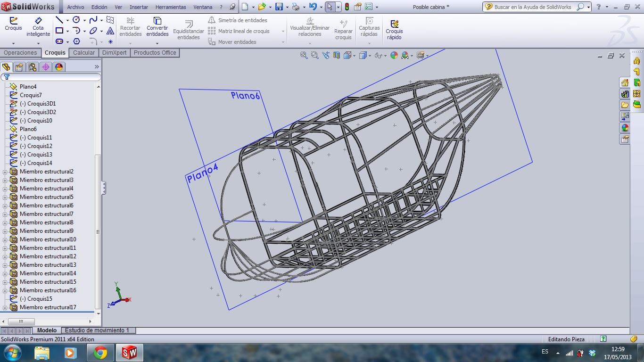The width and height of the screenshot is (644, 362).
Task: Open the Insertar menu
Action: point(139,7)
